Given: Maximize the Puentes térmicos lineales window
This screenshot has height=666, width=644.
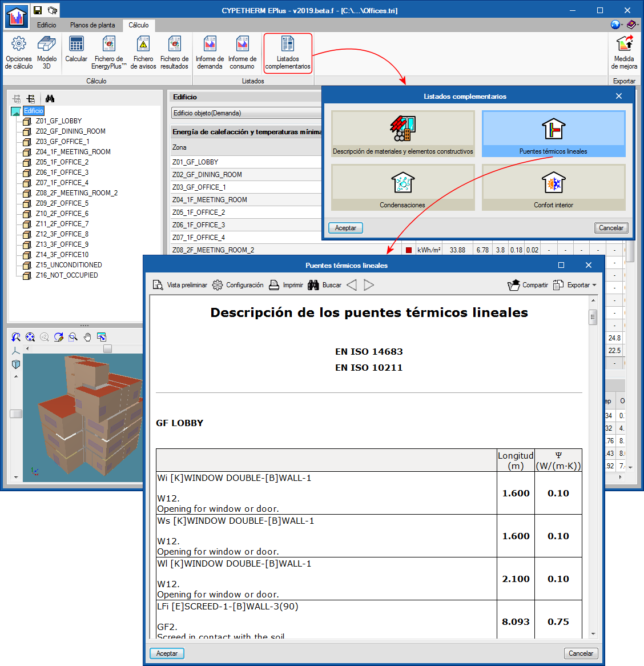Looking at the screenshot, I should click(561, 265).
